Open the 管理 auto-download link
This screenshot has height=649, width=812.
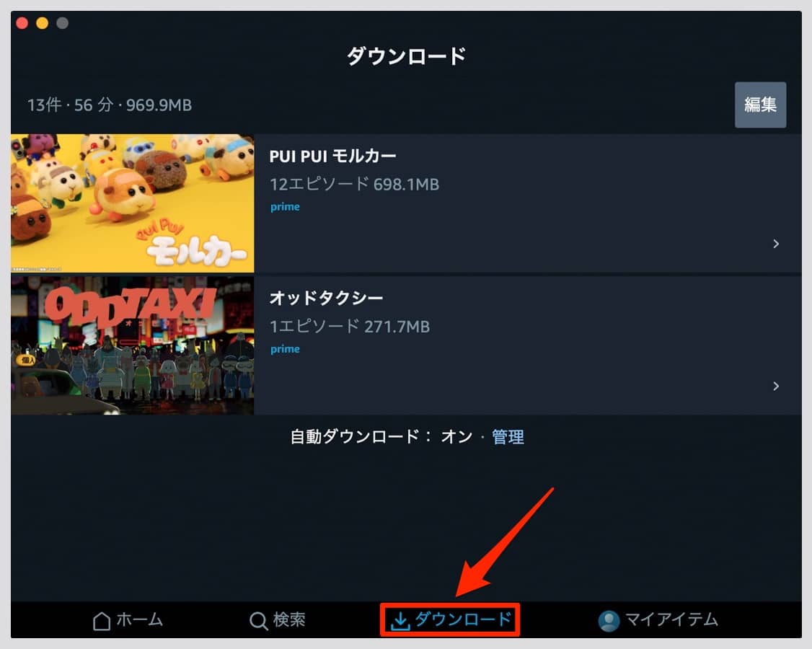click(508, 437)
